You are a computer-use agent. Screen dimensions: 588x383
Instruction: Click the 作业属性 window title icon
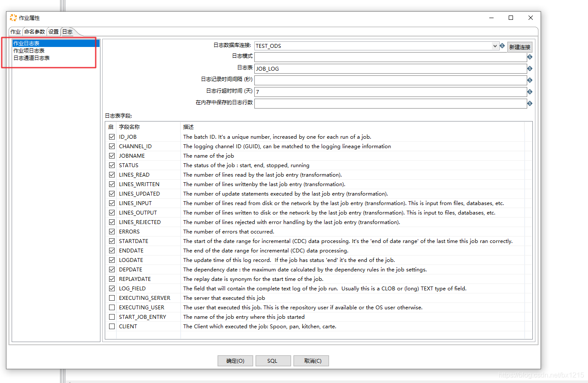tap(13, 18)
